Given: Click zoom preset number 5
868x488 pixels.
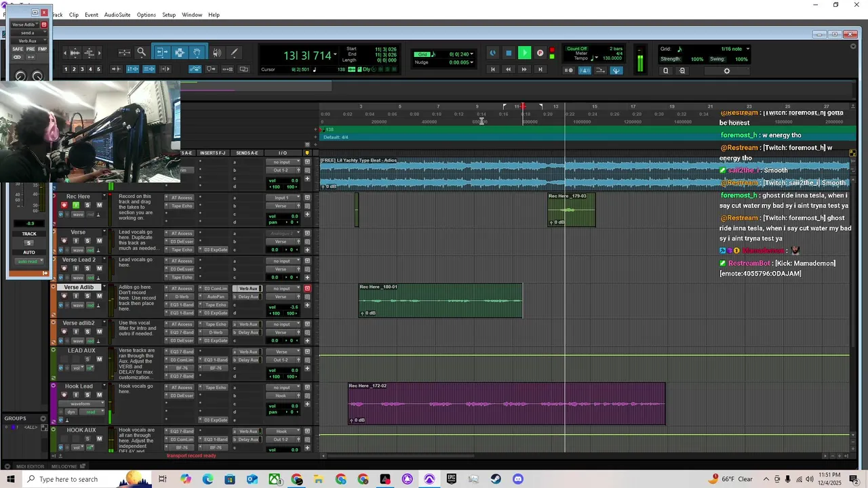Looking at the screenshot, I should 98,69.
